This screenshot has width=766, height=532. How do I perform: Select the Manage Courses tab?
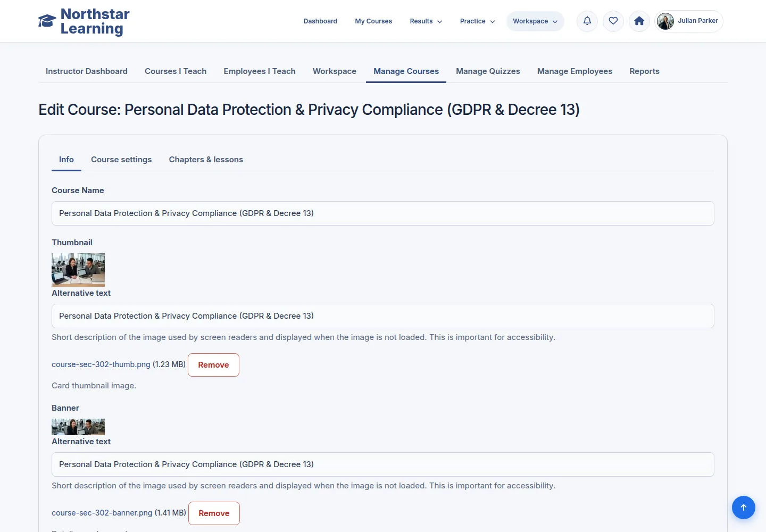pyautogui.click(x=406, y=71)
